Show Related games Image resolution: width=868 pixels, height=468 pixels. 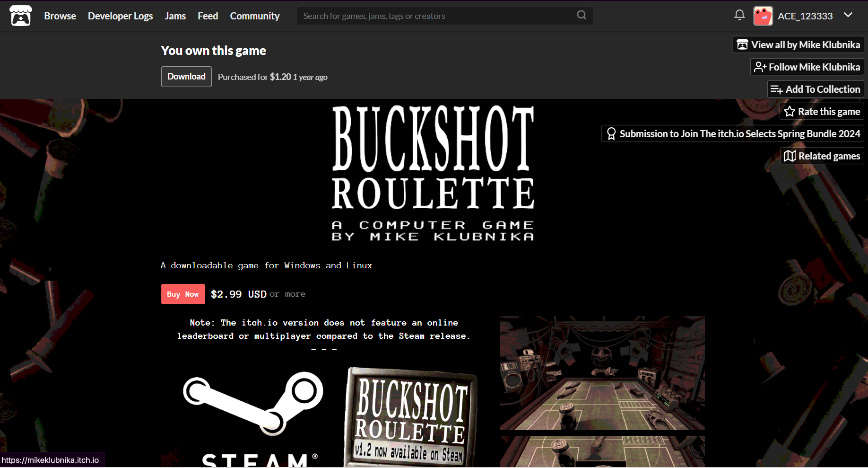click(822, 156)
